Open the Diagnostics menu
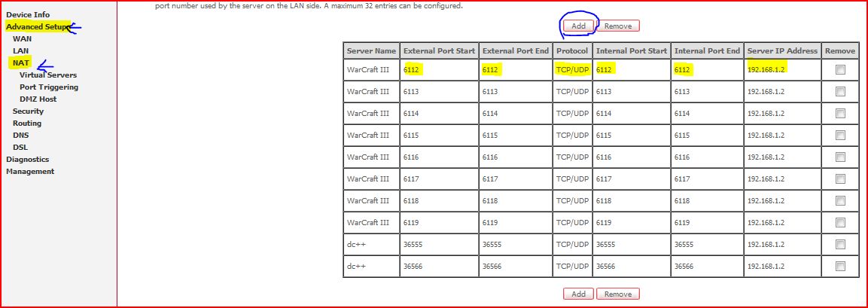 pos(28,160)
